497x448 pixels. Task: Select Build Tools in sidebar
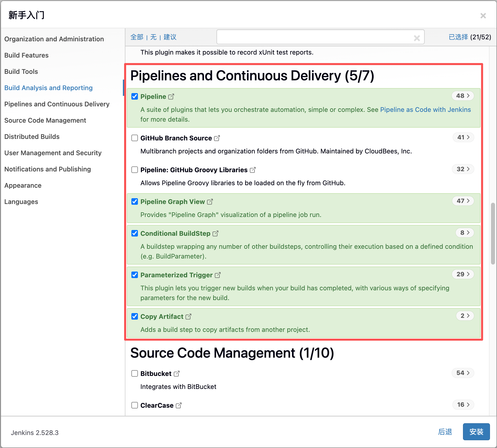(x=21, y=72)
